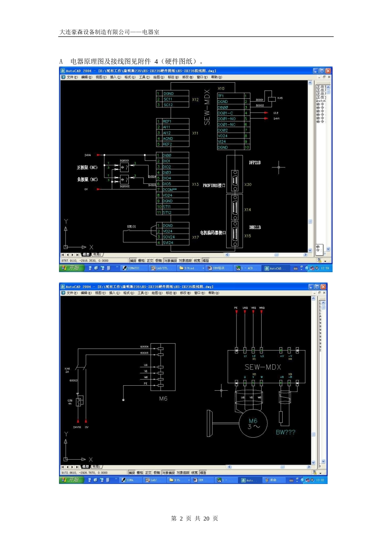Click last-tab navigation arrow in lower window
The width and height of the screenshot is (392, 555).
click(x=77, y=467)
